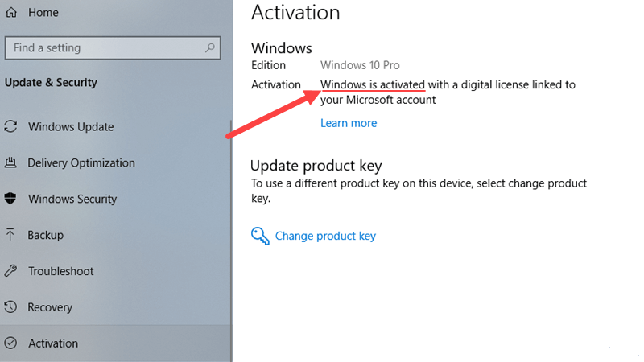Click the search magnifier icon
Viewport: 644px width, 362px height.
tap(210, 48)
